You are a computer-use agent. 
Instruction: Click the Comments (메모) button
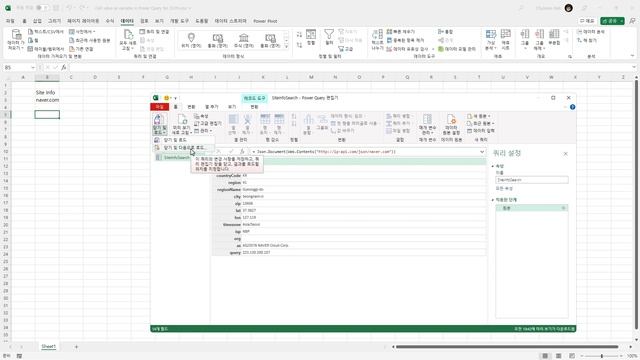coord(587,21)
